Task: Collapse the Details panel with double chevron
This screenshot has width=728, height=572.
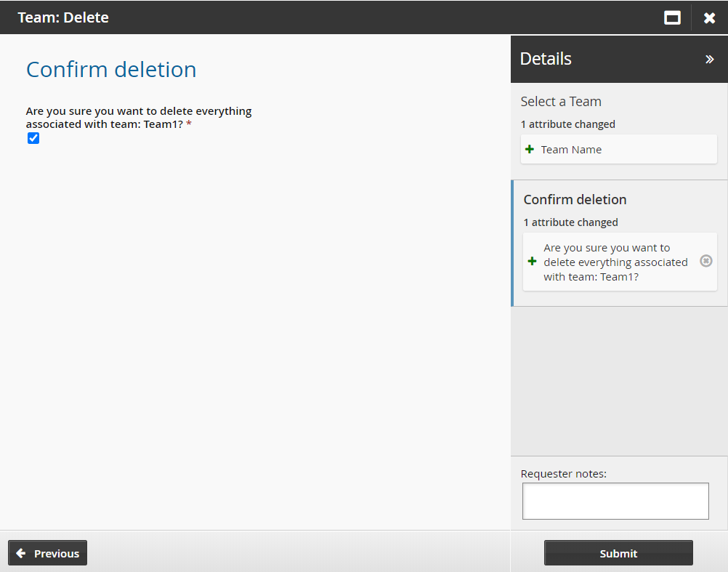Action: (x=709, y=60)
